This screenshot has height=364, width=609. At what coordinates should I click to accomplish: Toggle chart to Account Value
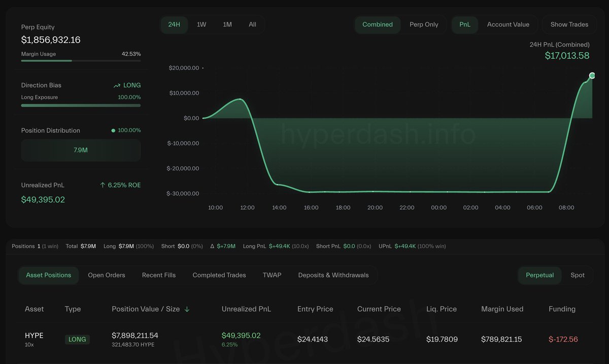click(507, 24)
